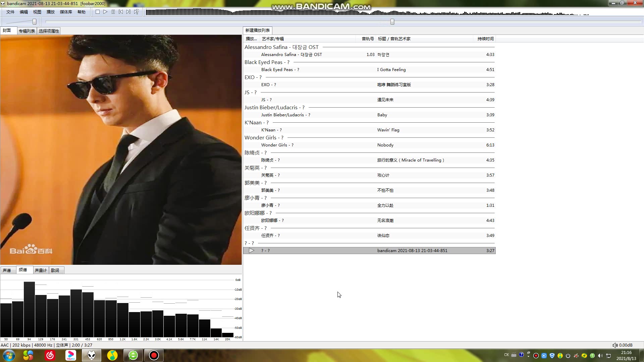The image size is (644, 362).
Task: Open the Windows Start menu
Action: click(x=9, y=355)
